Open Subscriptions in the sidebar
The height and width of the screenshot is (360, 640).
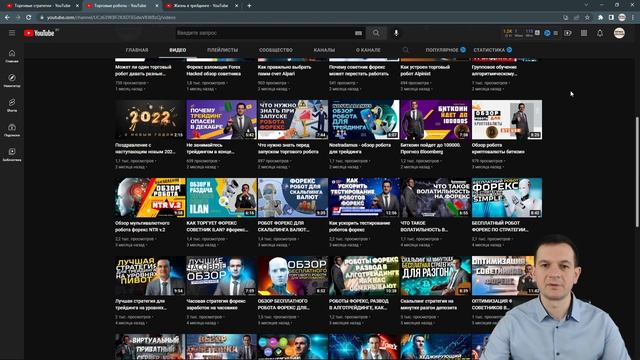12,130
